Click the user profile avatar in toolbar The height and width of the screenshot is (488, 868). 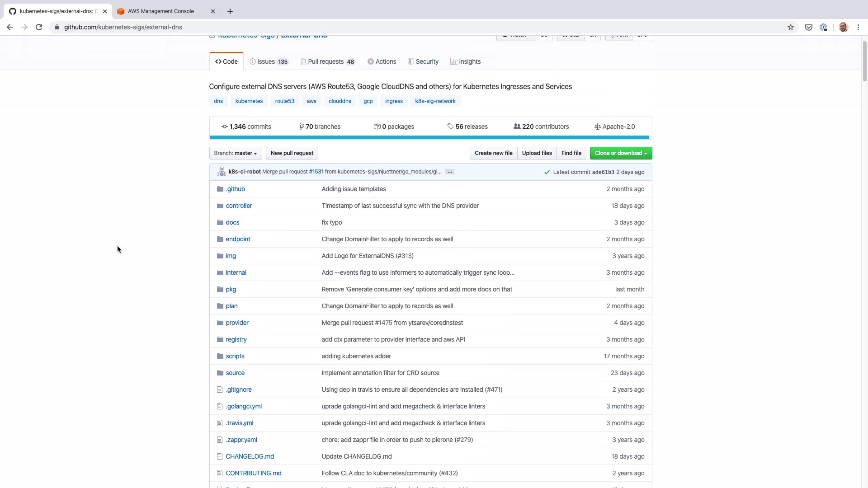843,27
